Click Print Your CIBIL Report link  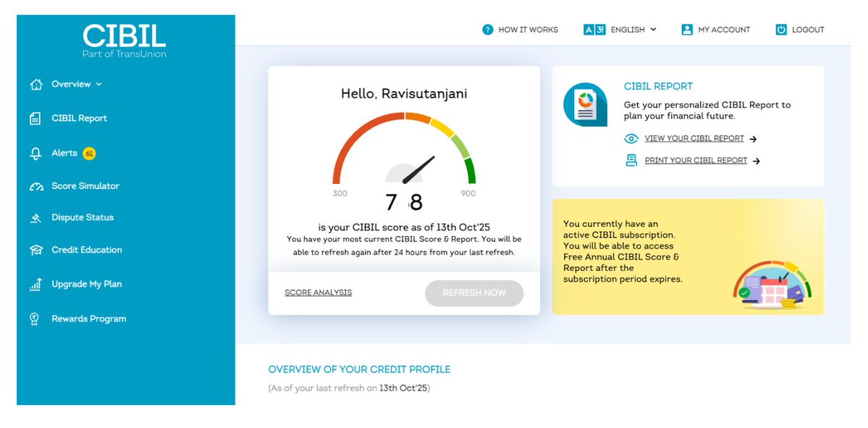tap(696, 161)
